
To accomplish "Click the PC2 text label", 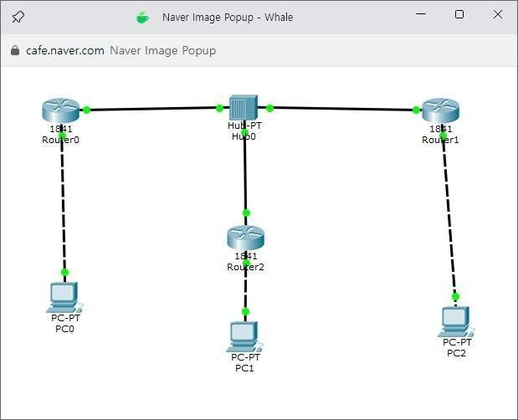I will (456, 353).
